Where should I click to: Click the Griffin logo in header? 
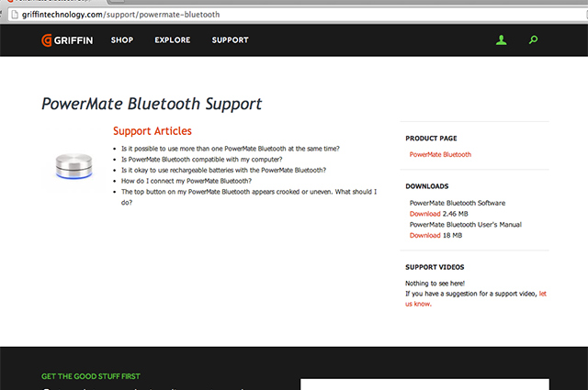[67, 40]
